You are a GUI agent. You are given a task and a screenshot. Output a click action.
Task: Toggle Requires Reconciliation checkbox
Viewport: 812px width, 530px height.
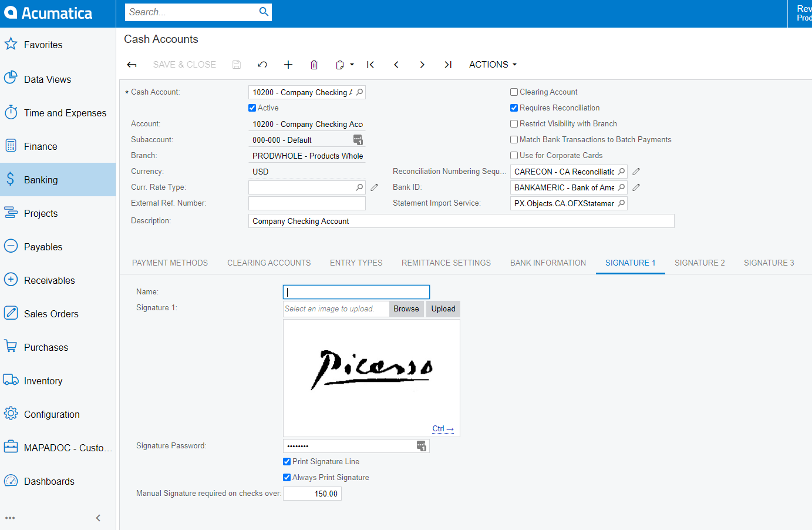514,108
